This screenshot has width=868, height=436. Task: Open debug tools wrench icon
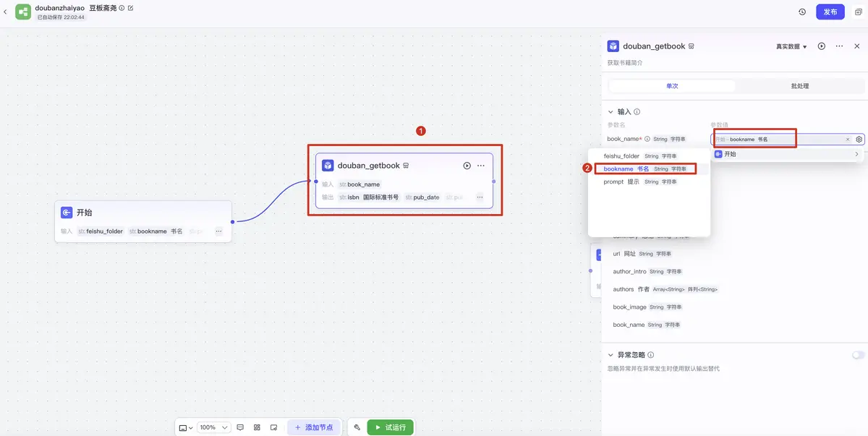pos(357,427)
